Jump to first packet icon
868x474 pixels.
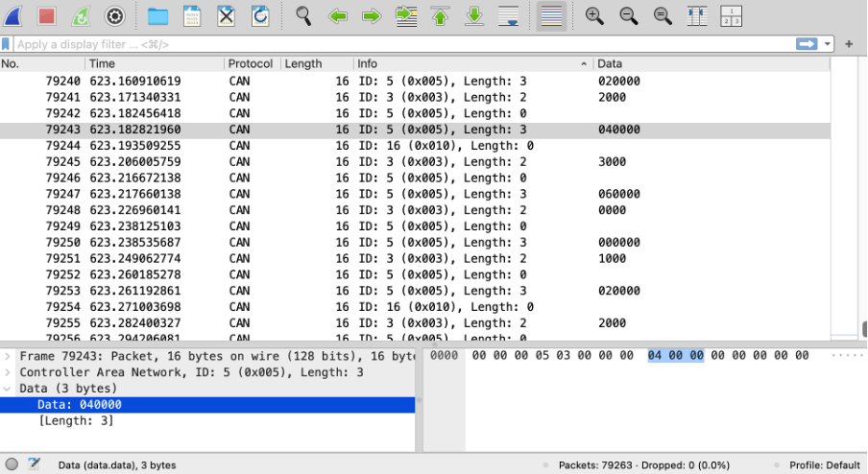tap(440, 16)
